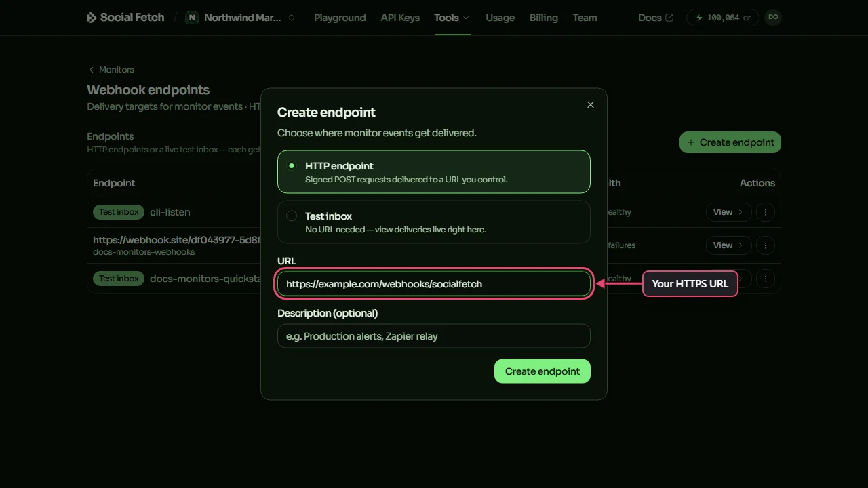This screenshot has height=488, width=868.
Task: Click the 100,064 cr credits badge
Action: tap(723, 18)
